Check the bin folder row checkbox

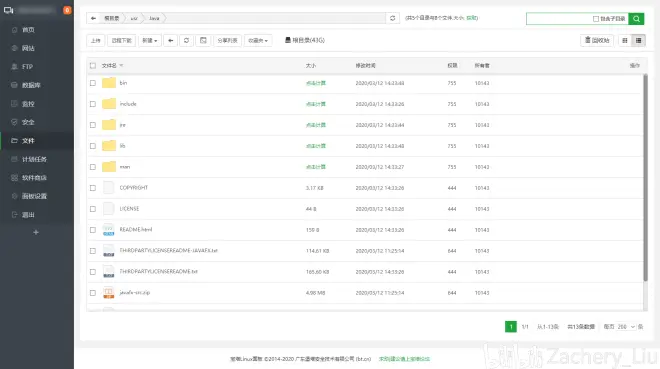click(x=93, y=83)
